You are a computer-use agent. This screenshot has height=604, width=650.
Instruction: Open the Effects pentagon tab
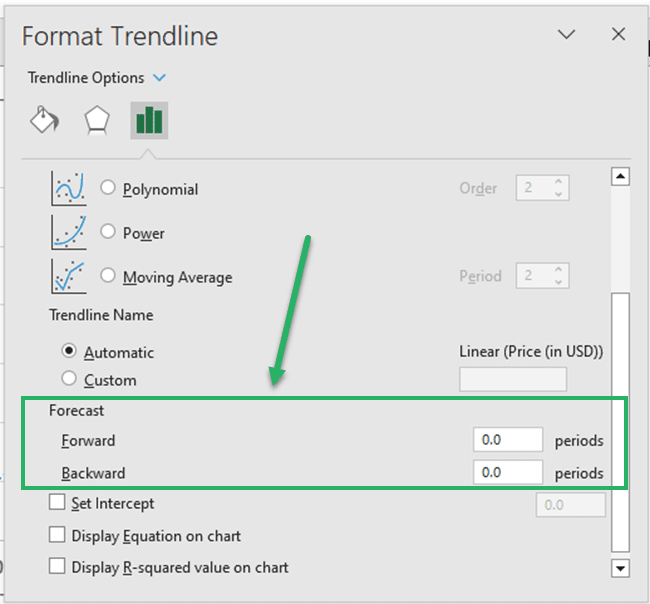(x=97, y=120)
